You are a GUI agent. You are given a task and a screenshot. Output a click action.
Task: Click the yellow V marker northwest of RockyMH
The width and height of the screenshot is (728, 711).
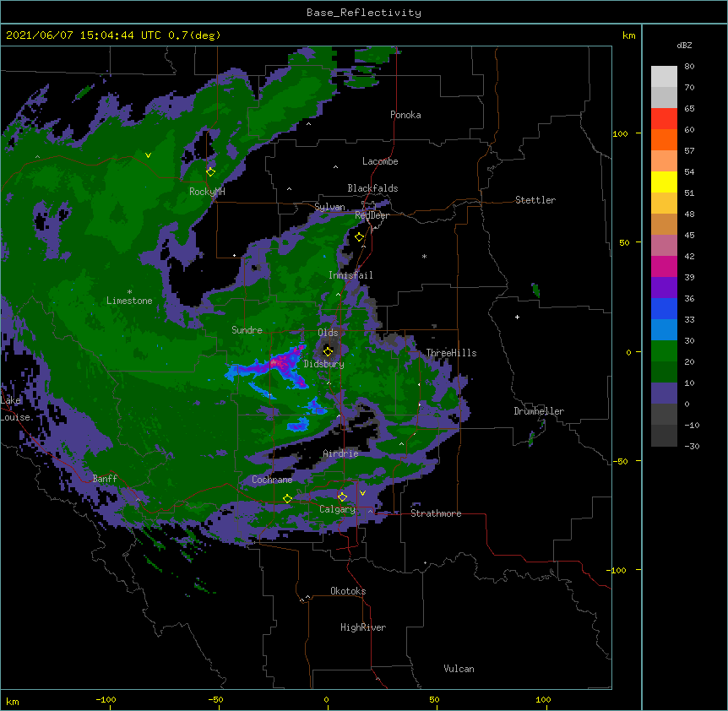tap(148, 155)
